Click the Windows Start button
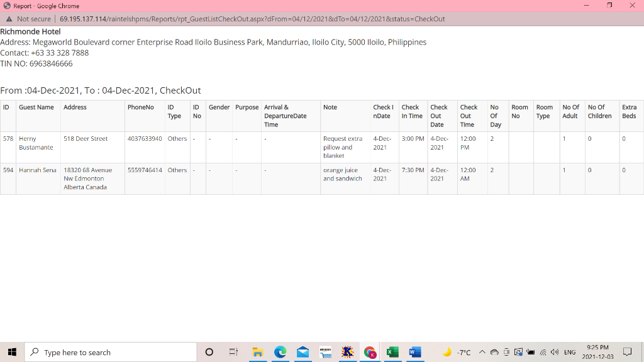Screen dimensions: 644x362 coord(11,352)
